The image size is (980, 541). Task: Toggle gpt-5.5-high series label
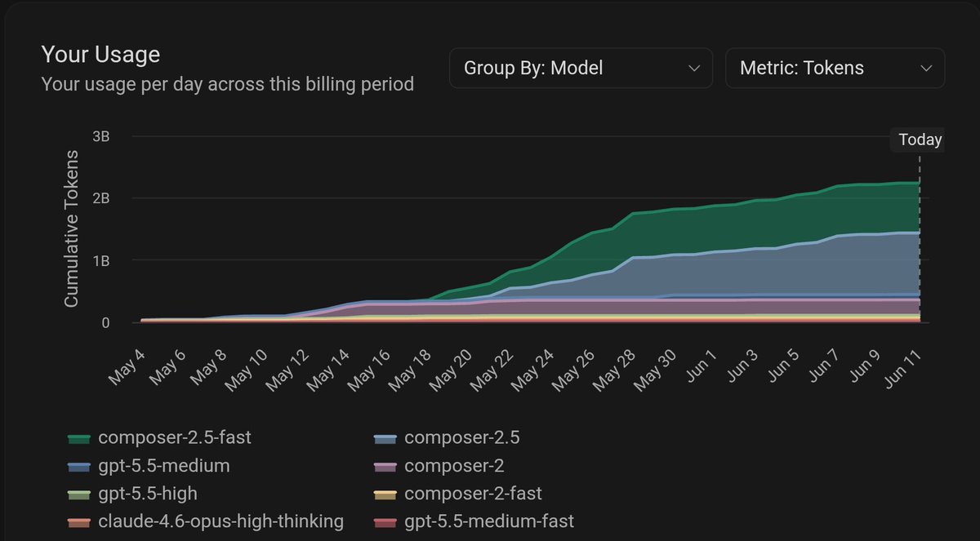point(148,494)
